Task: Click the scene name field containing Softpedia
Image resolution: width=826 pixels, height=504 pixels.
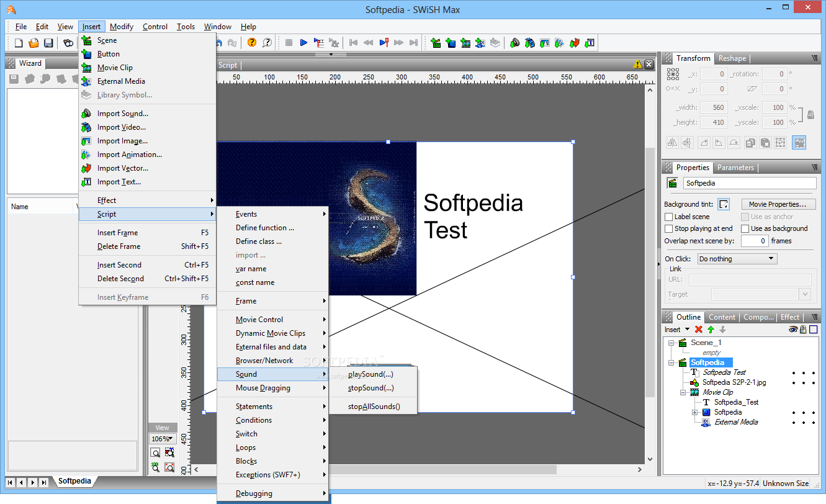Action: click(750, 183)
